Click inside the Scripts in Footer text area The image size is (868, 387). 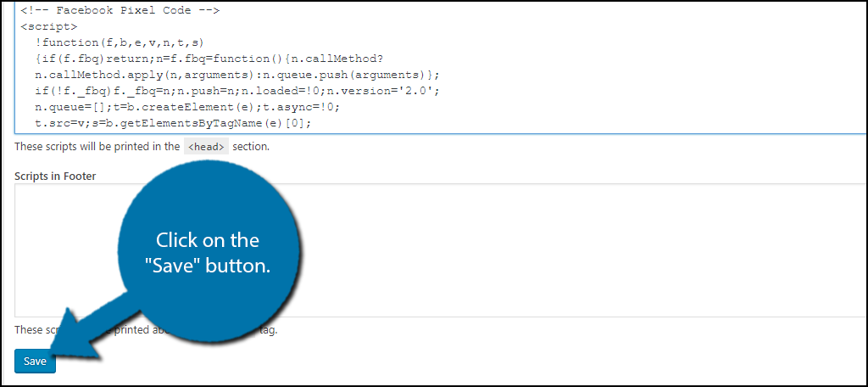pyautogui.click(x=509, y=255)
